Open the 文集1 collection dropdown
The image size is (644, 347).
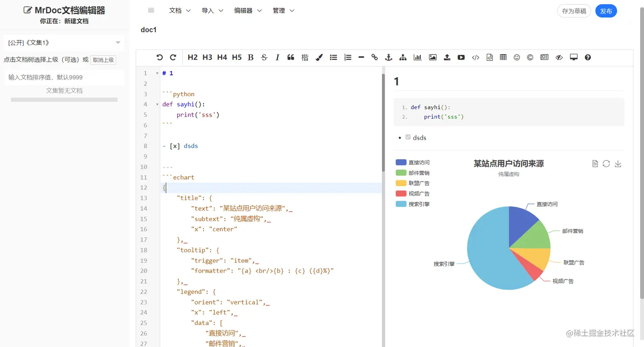64,43
